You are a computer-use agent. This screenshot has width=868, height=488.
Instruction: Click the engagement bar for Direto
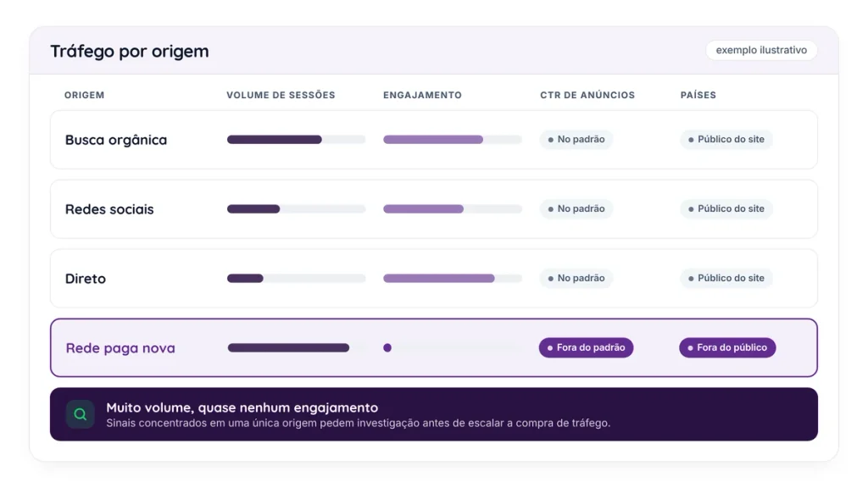click(x=453, y=278)
